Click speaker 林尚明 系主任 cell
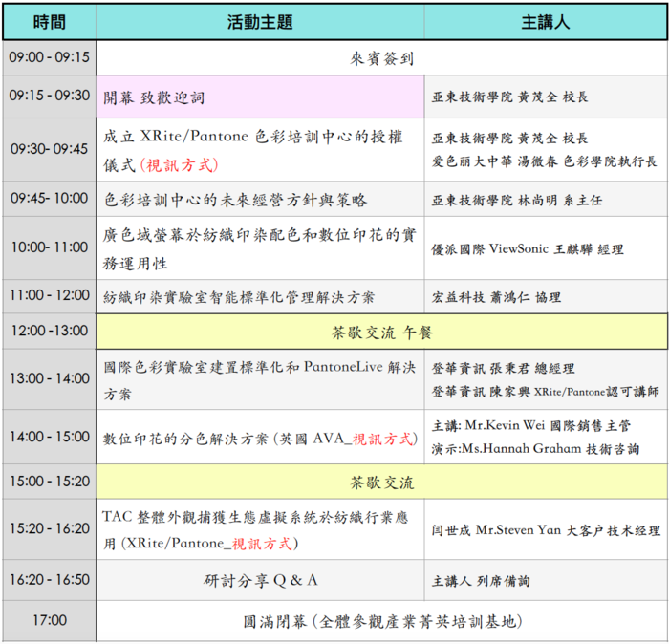This screenshot has height=644, width=669. tap(517, 201)
